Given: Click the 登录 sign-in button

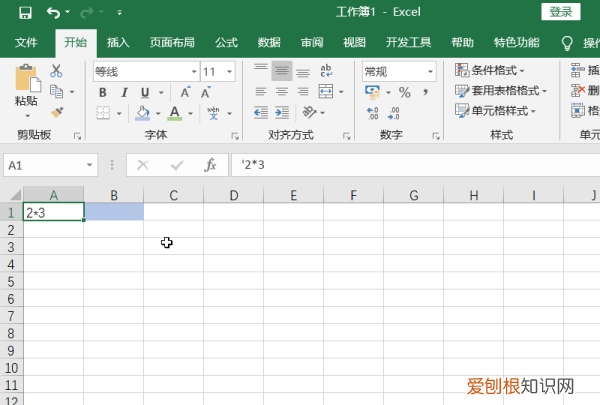Looking at the screenshot, I should pyautogui.click(x=561, y=12).
